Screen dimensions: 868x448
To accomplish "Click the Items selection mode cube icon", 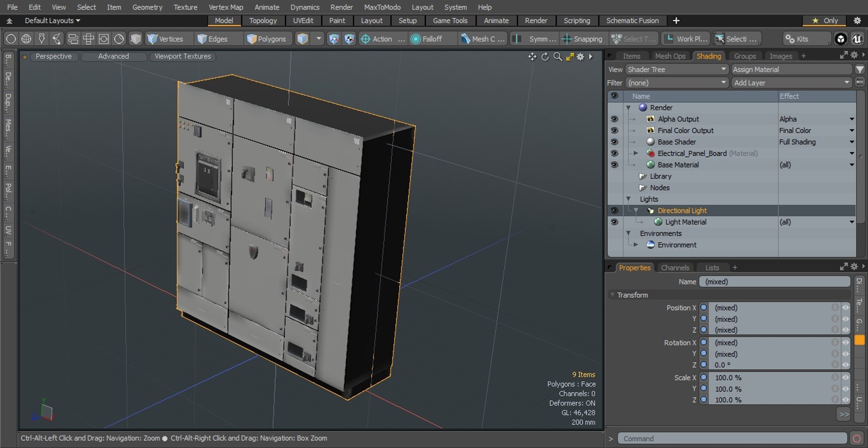I will [x=302, y=39].
